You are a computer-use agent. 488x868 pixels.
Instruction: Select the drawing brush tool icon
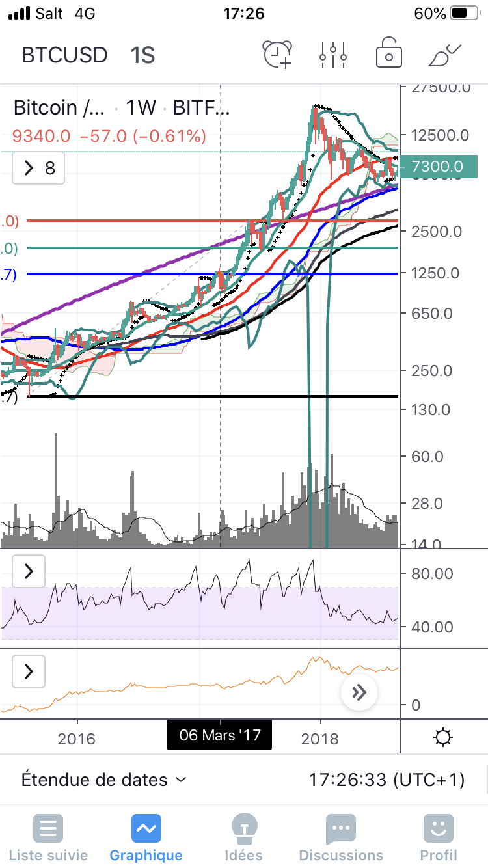coord(445,55)
